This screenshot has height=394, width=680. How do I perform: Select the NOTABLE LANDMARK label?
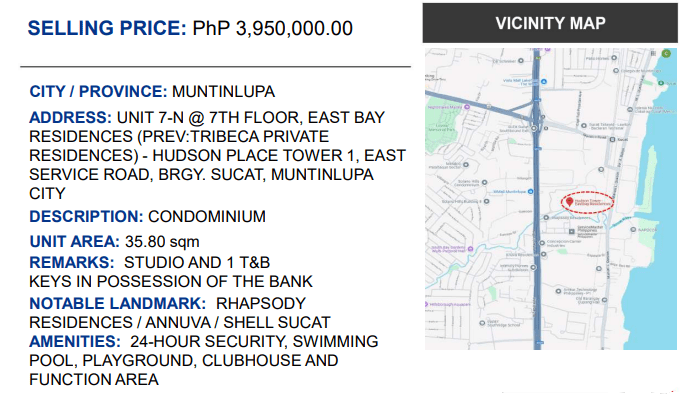tap(118, 303)
